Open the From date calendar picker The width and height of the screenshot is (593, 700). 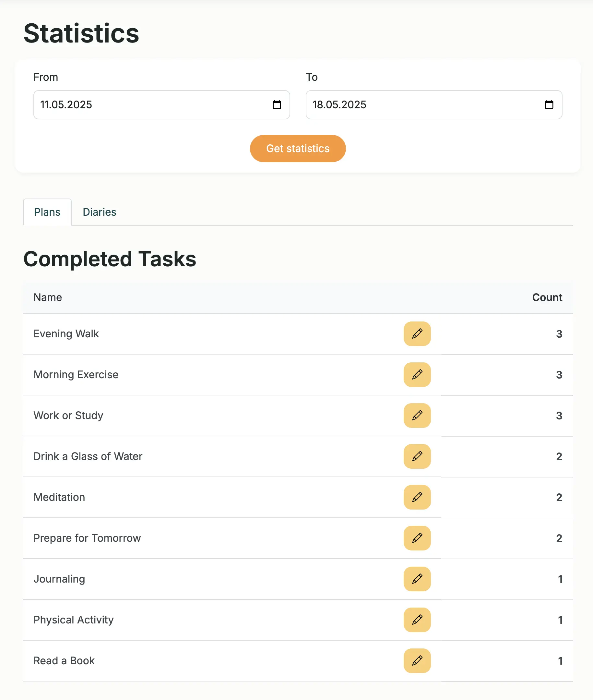(x=277, y=105)
